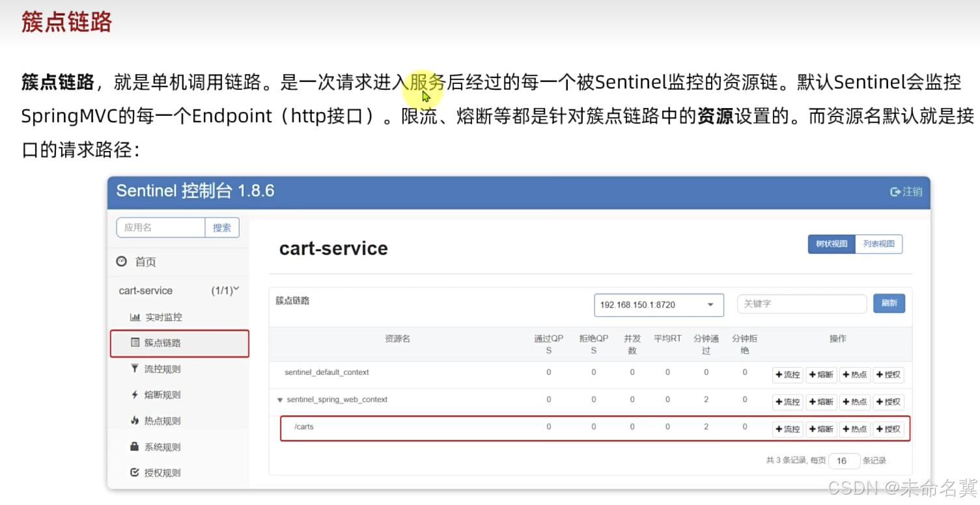Screen dimensions: 980x505
Task: Click the 刷新 refresh button
Action: [889, 303]
